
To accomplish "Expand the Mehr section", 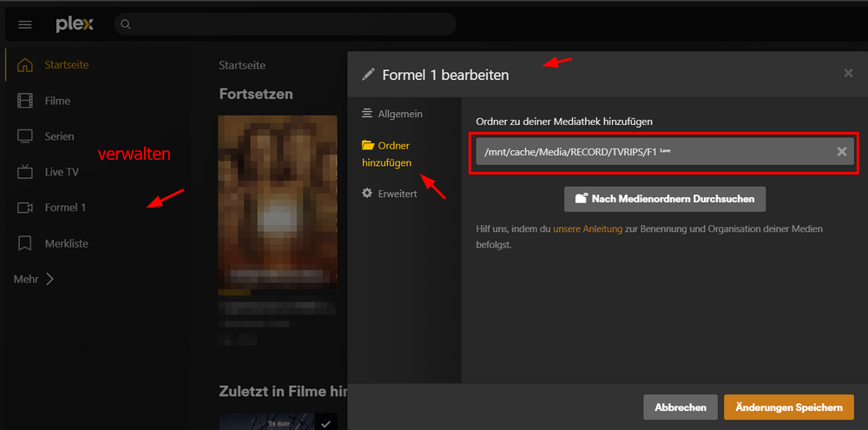I will pos(34,279).
